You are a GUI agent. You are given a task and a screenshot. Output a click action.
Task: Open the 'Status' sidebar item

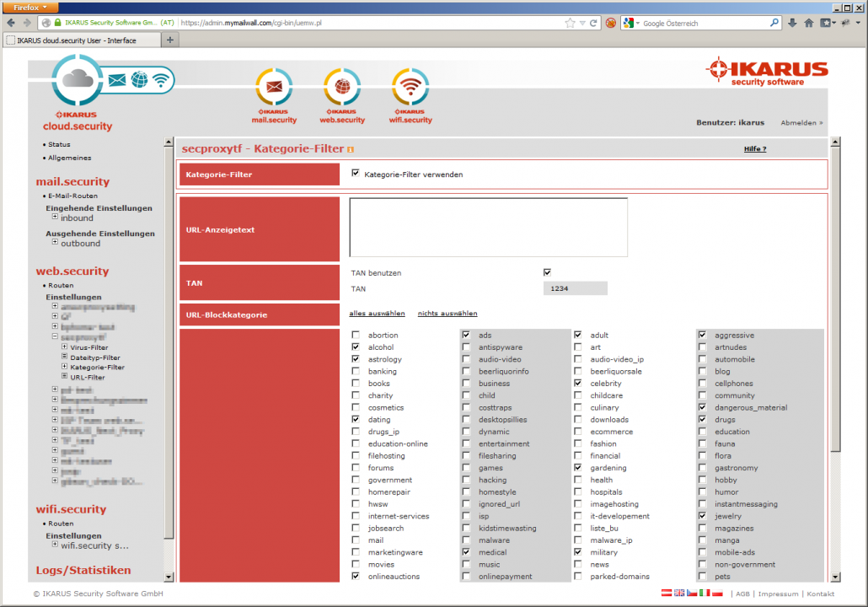point(59,144)
